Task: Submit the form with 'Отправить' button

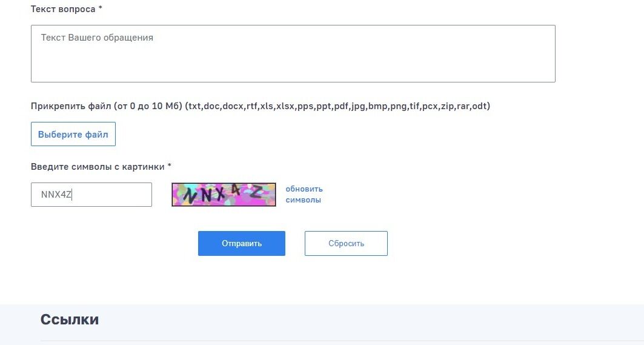Action: [x=242, y=243]
